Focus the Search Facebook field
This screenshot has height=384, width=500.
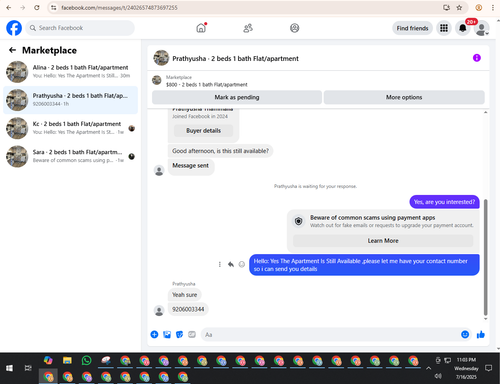(80, 28)
